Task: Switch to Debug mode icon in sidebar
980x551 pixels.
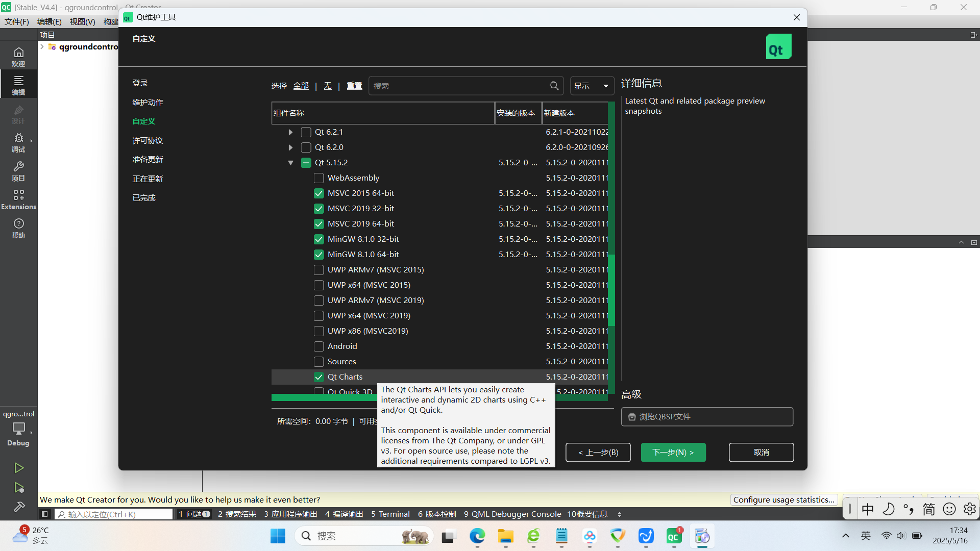Action: (18, 142)
